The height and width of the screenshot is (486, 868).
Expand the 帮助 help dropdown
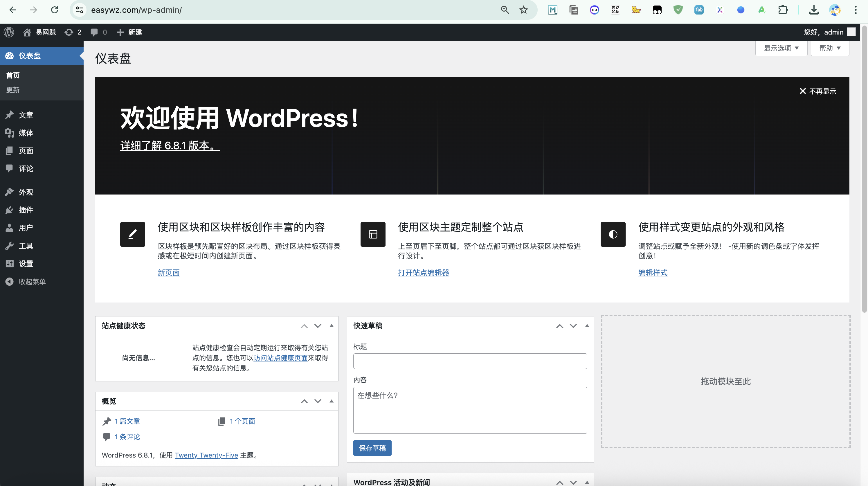829,48
